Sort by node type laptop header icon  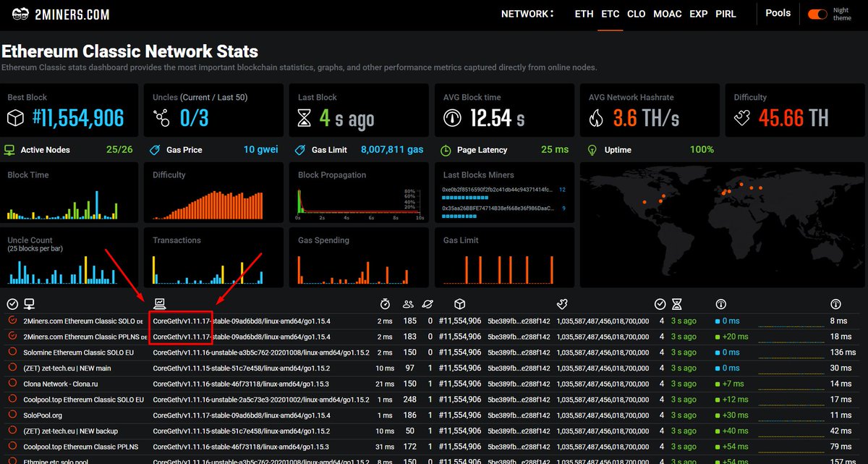(x=159, y=304)
